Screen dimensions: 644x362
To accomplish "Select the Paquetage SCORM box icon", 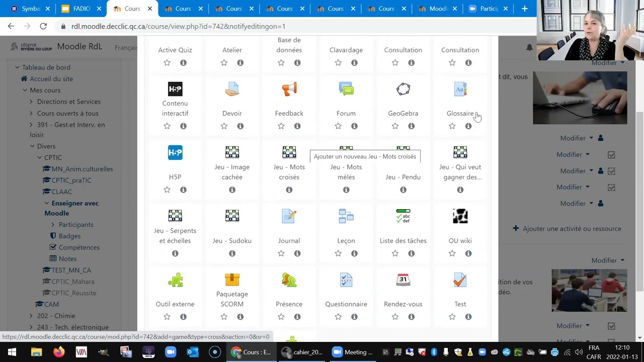I will click(232, 279).
